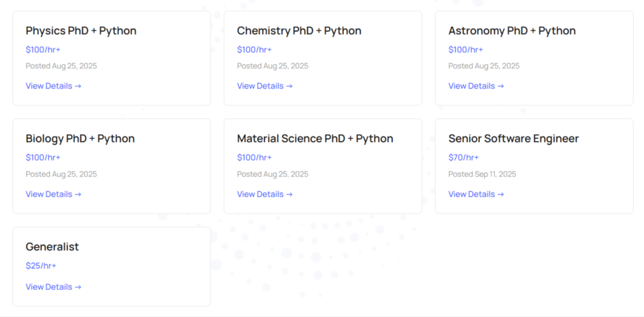The height and width of the screenshot is (317, 644).
Task: Select the Generalist job title
Action: (52, 247)
